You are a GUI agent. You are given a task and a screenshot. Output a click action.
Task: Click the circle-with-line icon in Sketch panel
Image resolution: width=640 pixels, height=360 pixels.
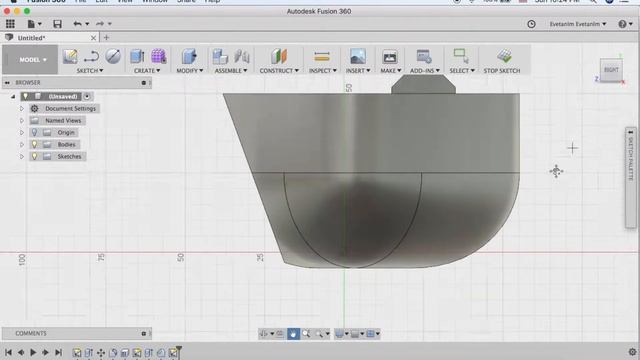[x=113, y=56]
